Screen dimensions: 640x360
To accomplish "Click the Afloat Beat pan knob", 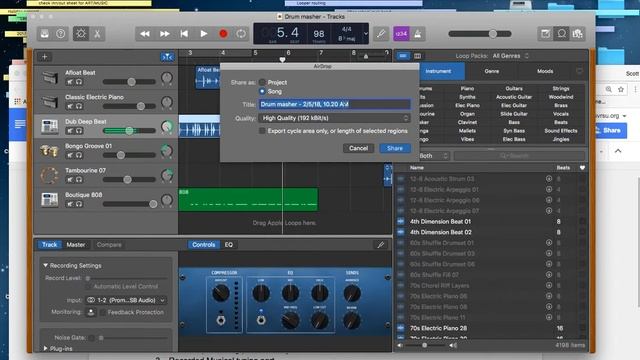I will coord(167,78).
